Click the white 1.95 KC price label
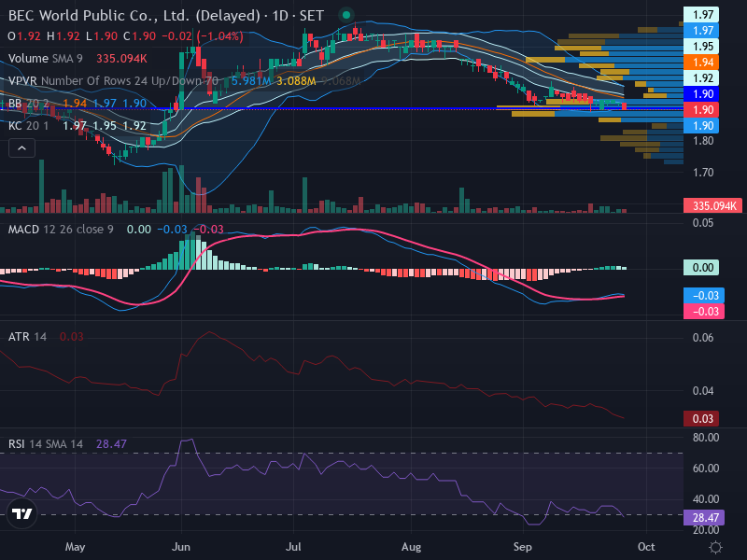 click(x=703, y=46)
